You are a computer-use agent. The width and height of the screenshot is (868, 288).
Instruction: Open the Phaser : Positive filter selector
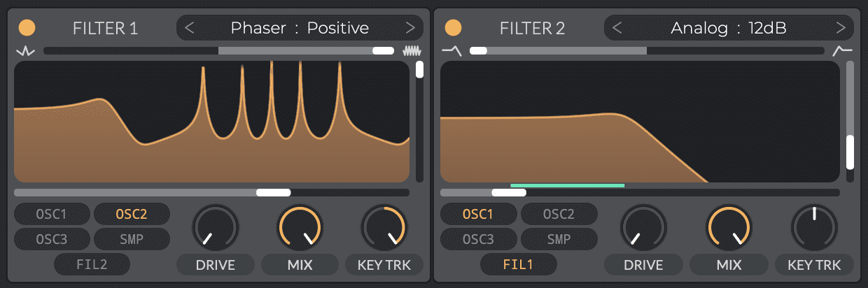pyautogui.click(x=300, y=28)
